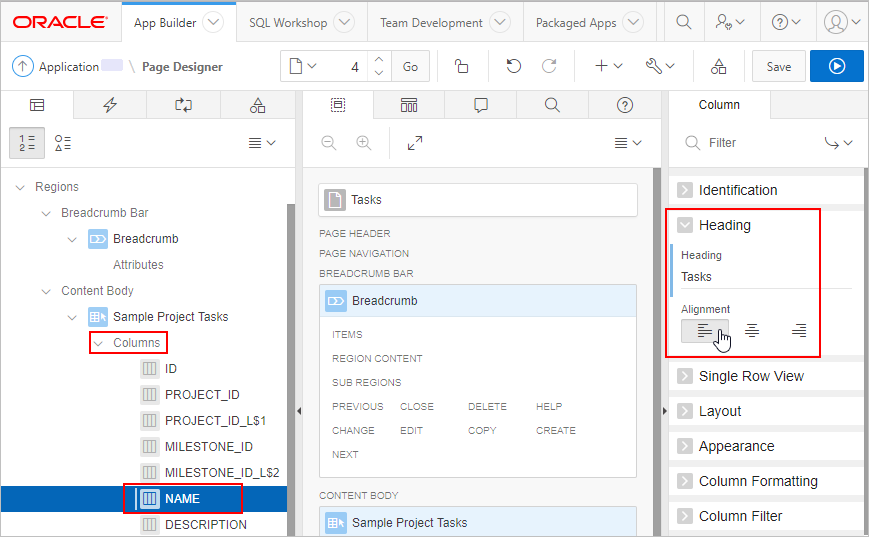This screenshot has height=537, width=869.
Task: Increment the page number stepper
Action: [379, 59]
